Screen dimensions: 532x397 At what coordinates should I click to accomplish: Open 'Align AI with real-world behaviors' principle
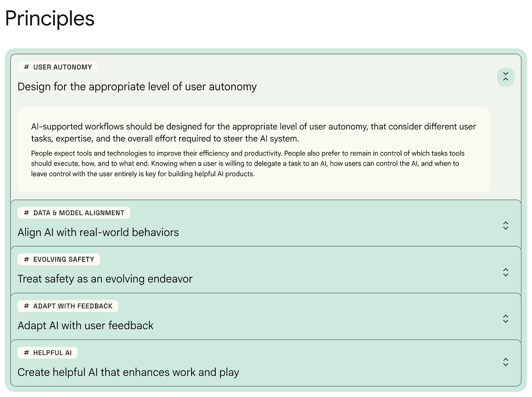pyautogui.click(x=98, y=232)
